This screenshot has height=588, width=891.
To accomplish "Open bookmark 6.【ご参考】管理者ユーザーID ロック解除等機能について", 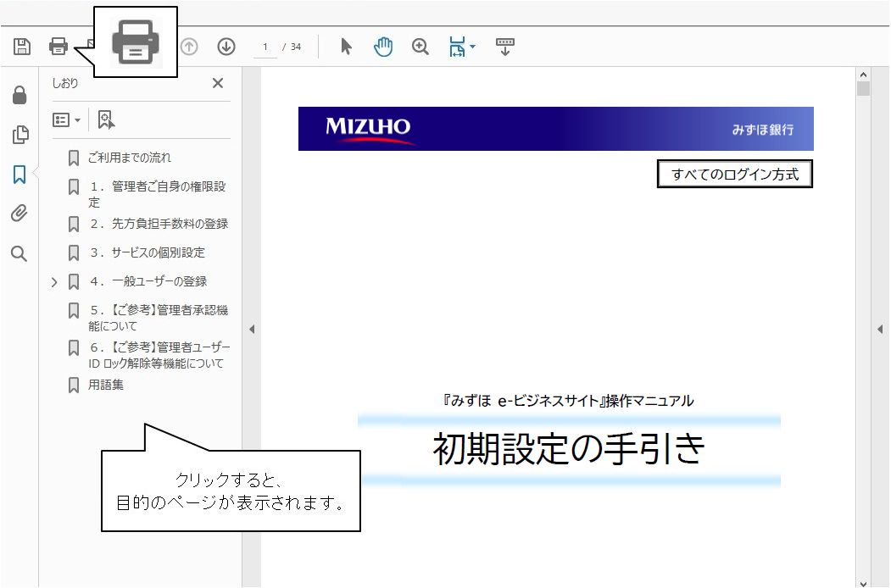I will click(159, 355).
